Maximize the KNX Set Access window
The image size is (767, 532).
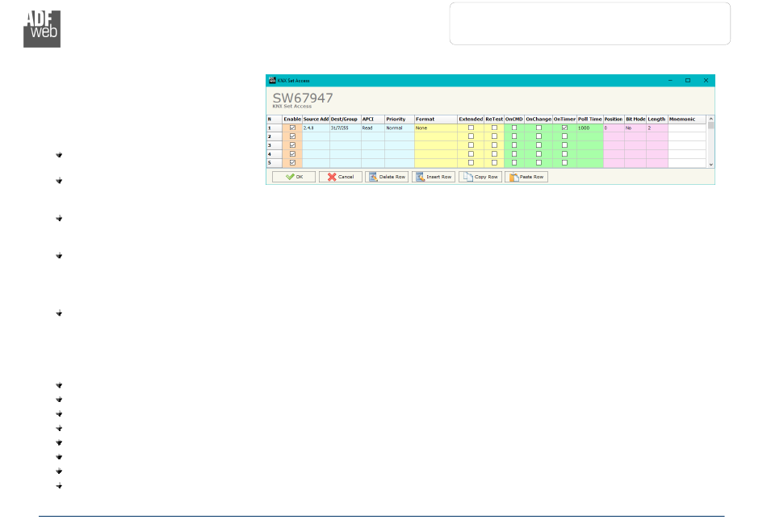688,80
